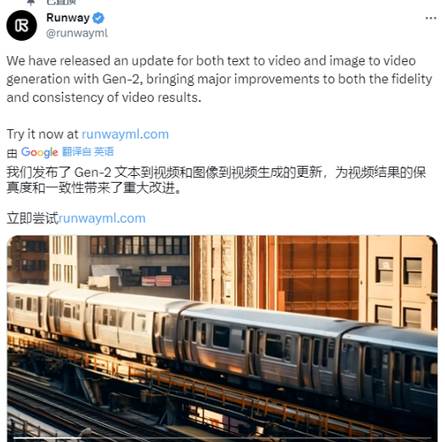Click the silver train car in video
445x442 pixels.
[x=260, y=348]
